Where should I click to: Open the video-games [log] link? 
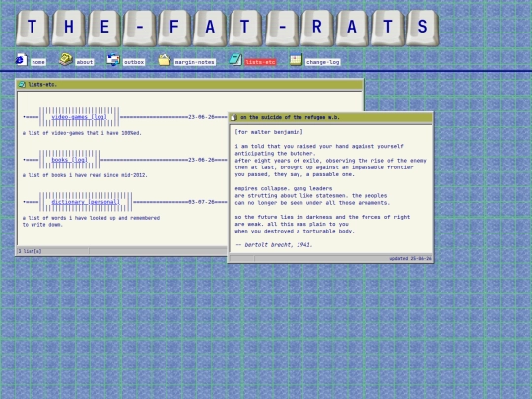pyautogui.click(x=80, y=117)
